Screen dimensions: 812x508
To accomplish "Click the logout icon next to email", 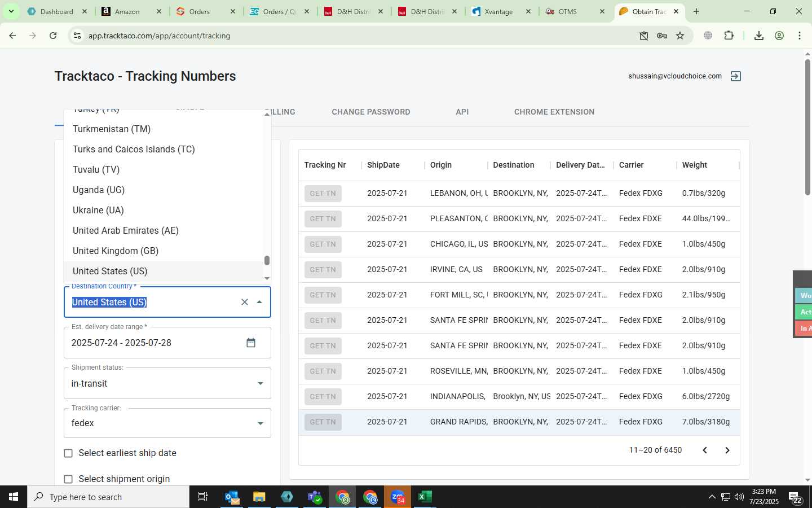I will (x=736, y=76).
